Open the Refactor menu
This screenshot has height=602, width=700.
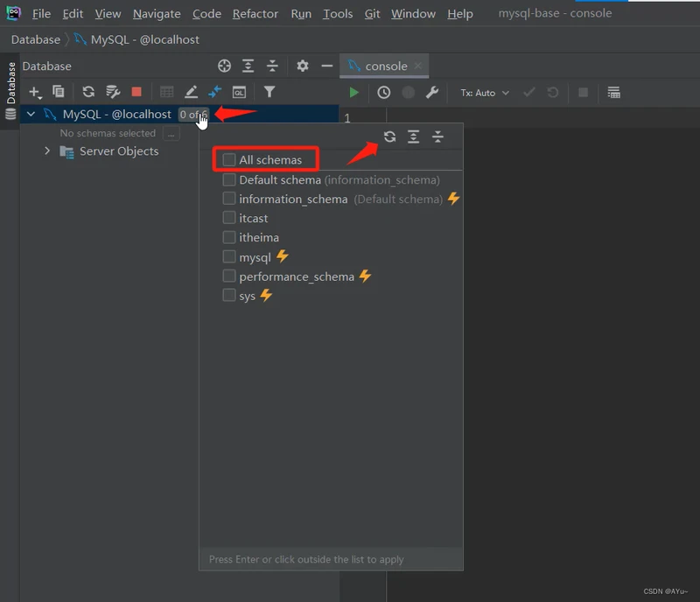pyautogui.click(x=255, y=14)
